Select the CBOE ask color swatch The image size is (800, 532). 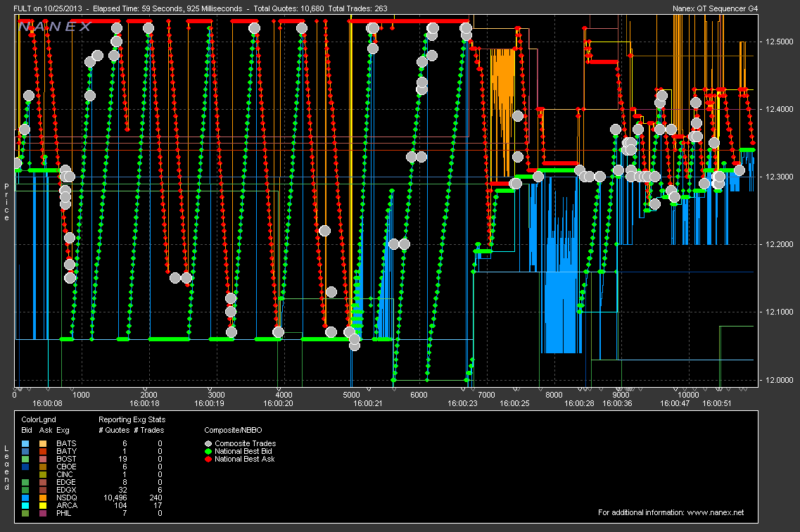(x=43, y=467)
